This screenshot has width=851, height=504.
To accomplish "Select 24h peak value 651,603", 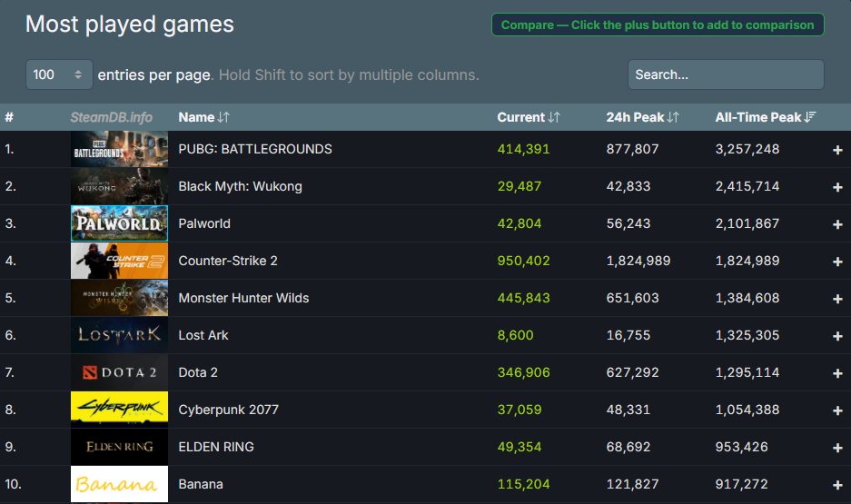I will click(x=632, y=298).
